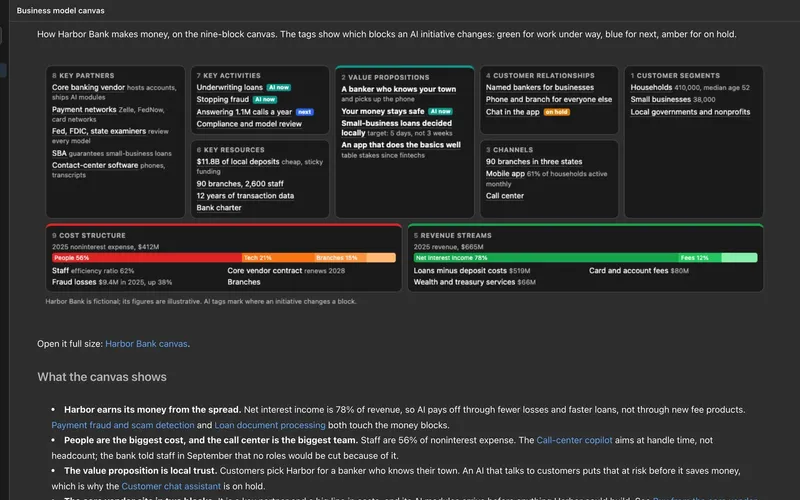This screenshot has width=800, height=500.
Task: Open the Customer chat assistant link
Action: point(171,486)
